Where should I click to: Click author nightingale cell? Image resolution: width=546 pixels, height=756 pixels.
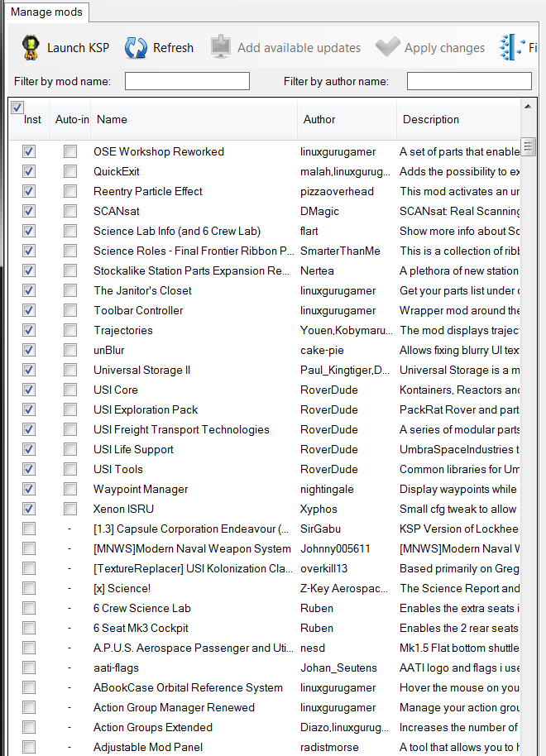click(x=327, y=489)
